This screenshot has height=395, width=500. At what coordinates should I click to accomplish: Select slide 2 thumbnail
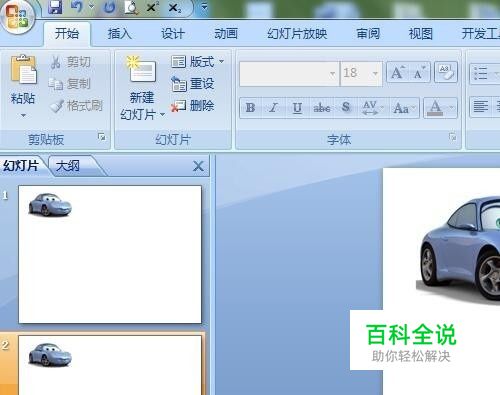pyautogui.click(x=110, y=365)
